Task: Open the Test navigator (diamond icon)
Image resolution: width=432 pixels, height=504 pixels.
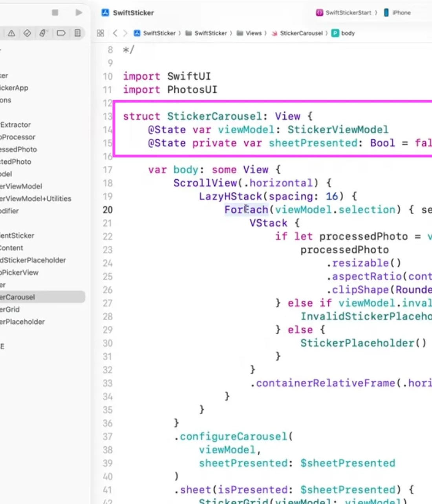Action: (x=27, y=33)
